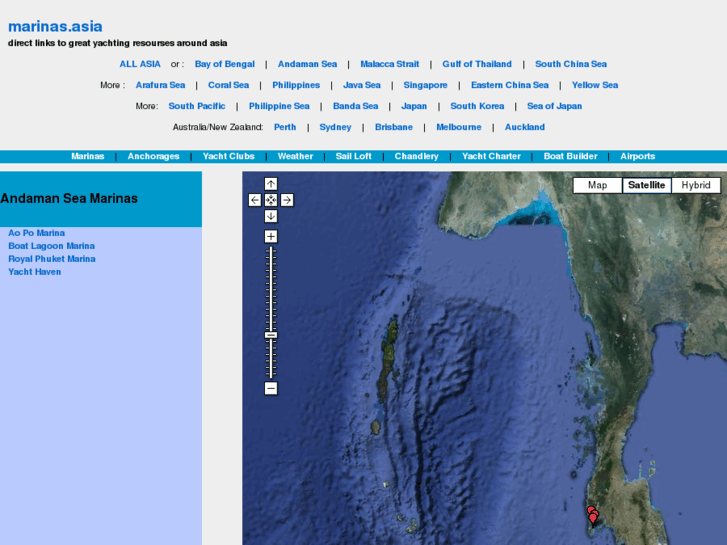Viewport: 727px width, 545px height.
Task: Pan the map right with arrow
Action: 287,200
